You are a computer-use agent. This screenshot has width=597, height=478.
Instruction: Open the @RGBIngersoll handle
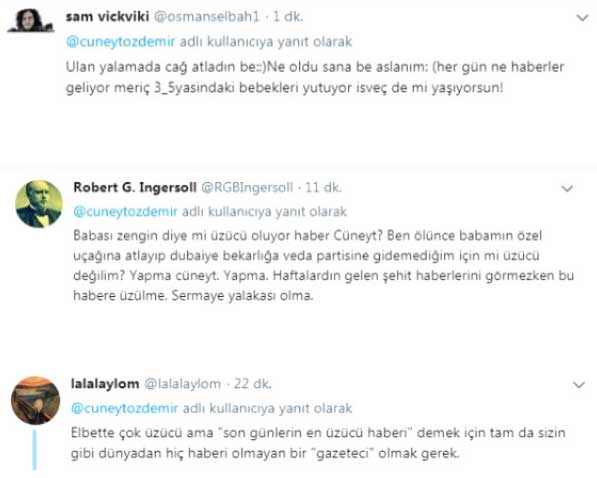click(x=247, y=187)
